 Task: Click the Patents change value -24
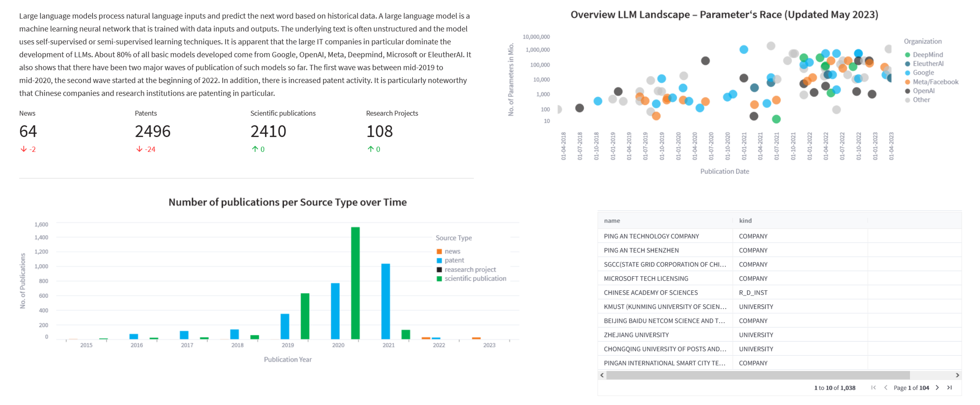pos(146,149)
